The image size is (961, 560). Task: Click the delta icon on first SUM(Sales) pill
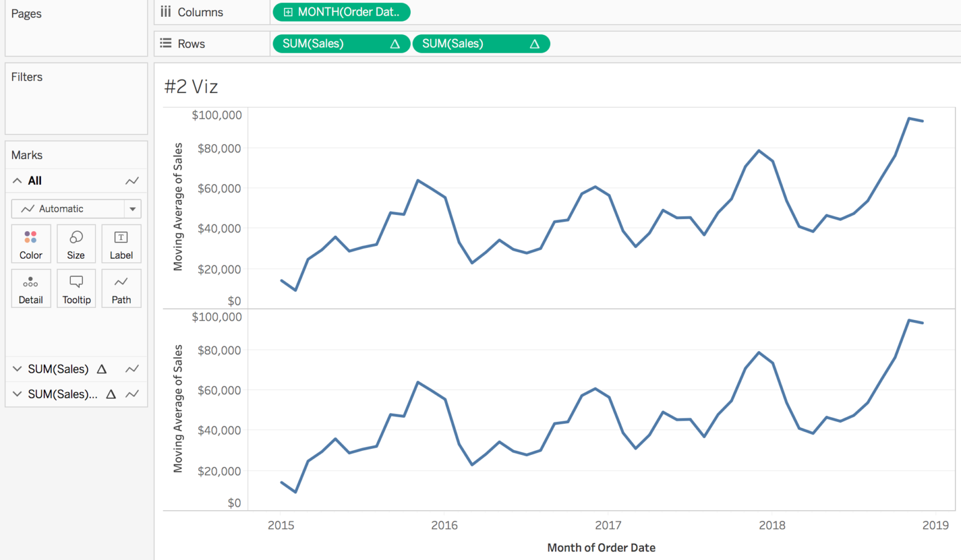tap(396, 43)
